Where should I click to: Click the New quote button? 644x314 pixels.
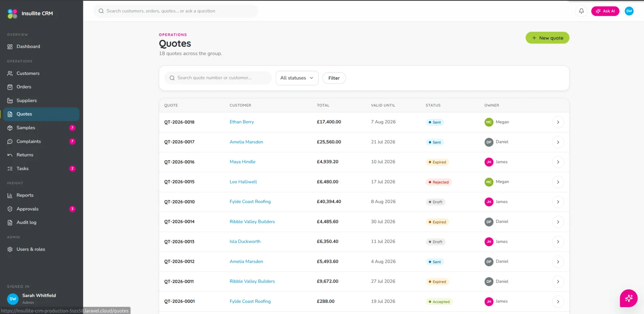[547, 38]
